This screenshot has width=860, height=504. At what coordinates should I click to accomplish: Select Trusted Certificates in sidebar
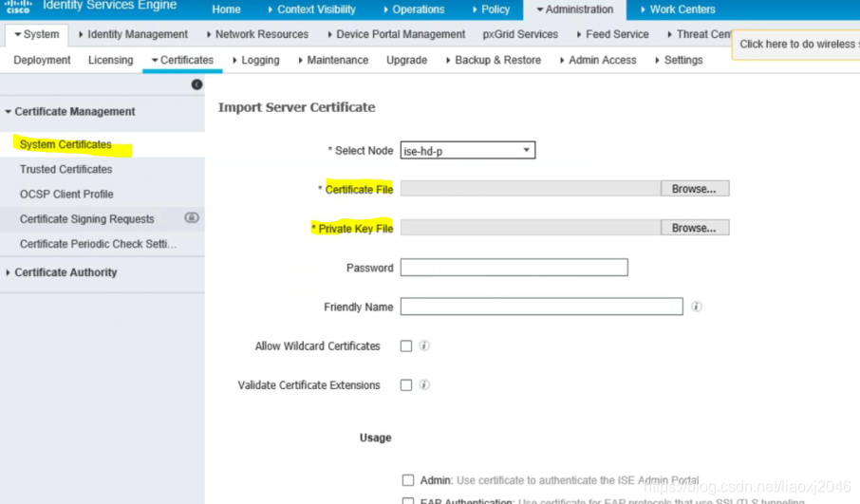tap(65, 169)
